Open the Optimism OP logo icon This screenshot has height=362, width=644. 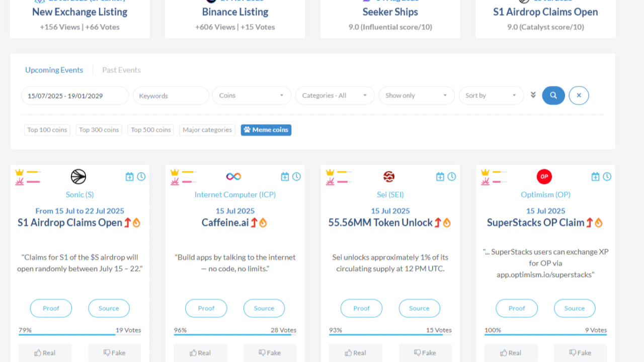point(544,176)
